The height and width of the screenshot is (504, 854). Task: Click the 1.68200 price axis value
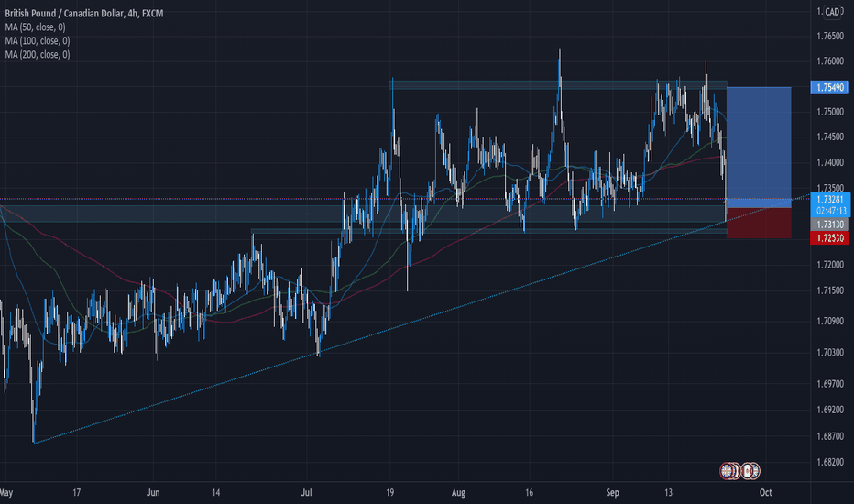830,462
